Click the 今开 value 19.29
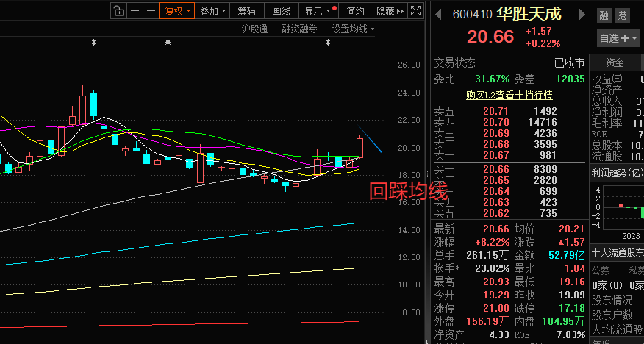Viewport: 644px width, 344px height. 495,295
